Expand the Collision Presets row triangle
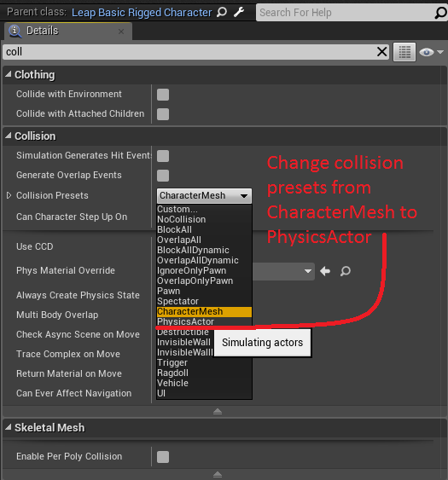The image size is (448, 480). click(9, 195)
